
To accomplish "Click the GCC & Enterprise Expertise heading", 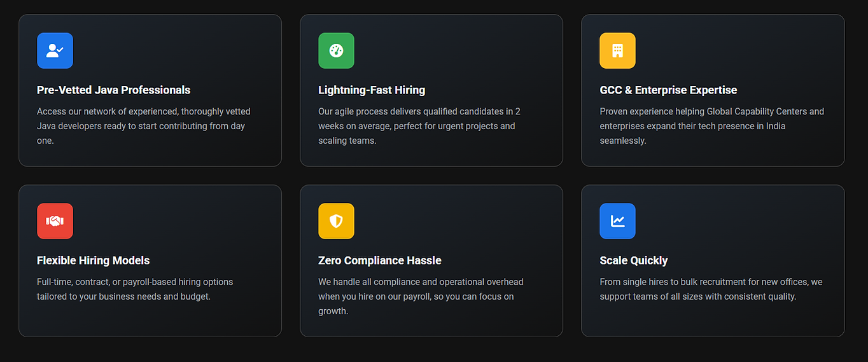I will (x=668, y=90).
